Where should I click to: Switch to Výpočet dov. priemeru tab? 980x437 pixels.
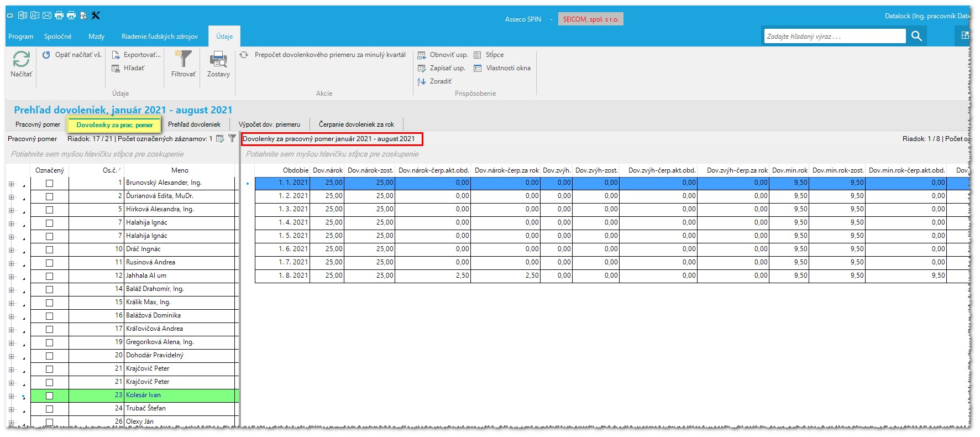pos(269,124)
